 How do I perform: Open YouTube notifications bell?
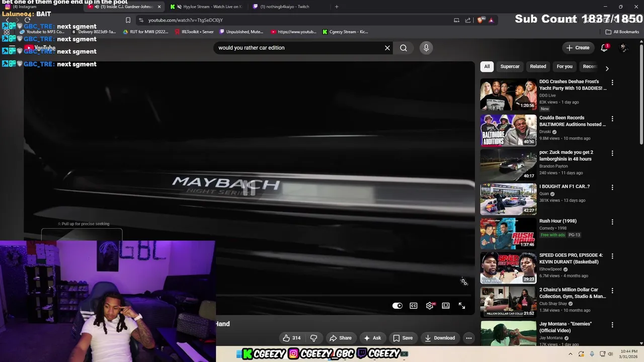point(604,48)
